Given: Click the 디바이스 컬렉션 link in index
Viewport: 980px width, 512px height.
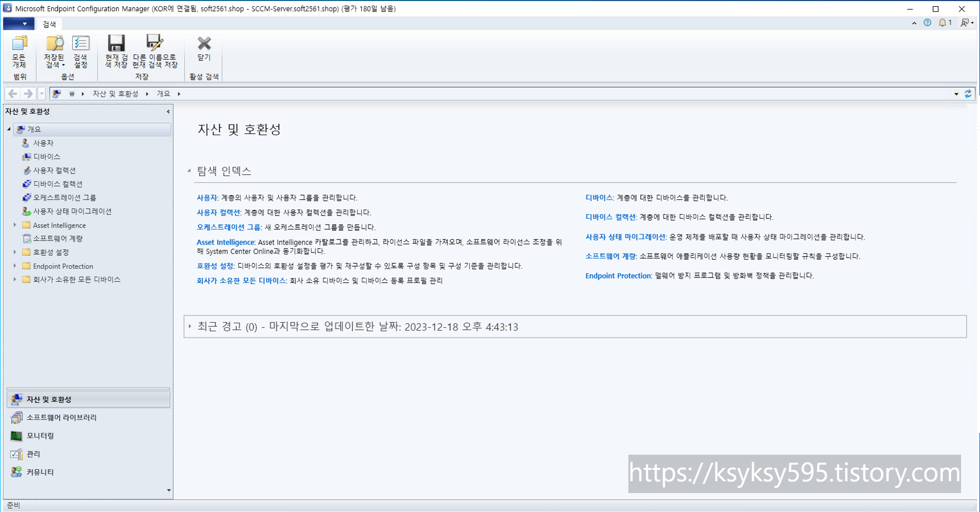Looking at the screenshot, I should [610, 217].
